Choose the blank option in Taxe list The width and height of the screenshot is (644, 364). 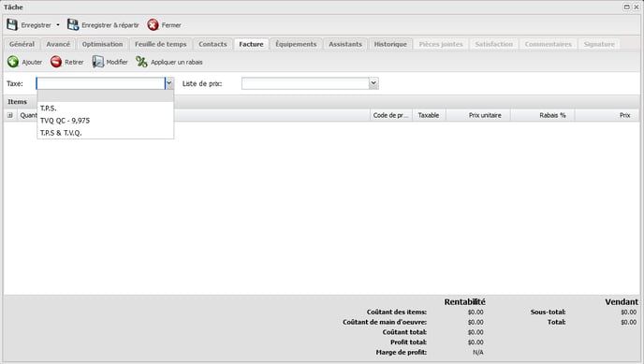coord(106,96)
